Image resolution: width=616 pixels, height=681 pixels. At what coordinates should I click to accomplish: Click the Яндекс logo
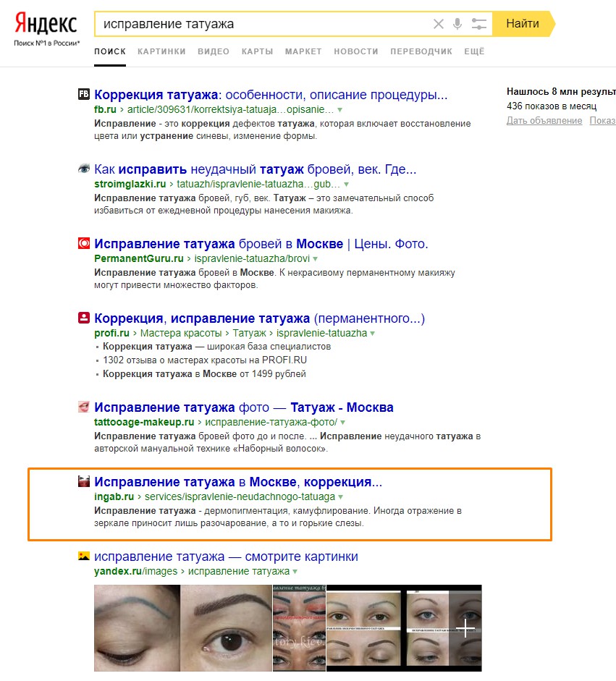[46, 24]
